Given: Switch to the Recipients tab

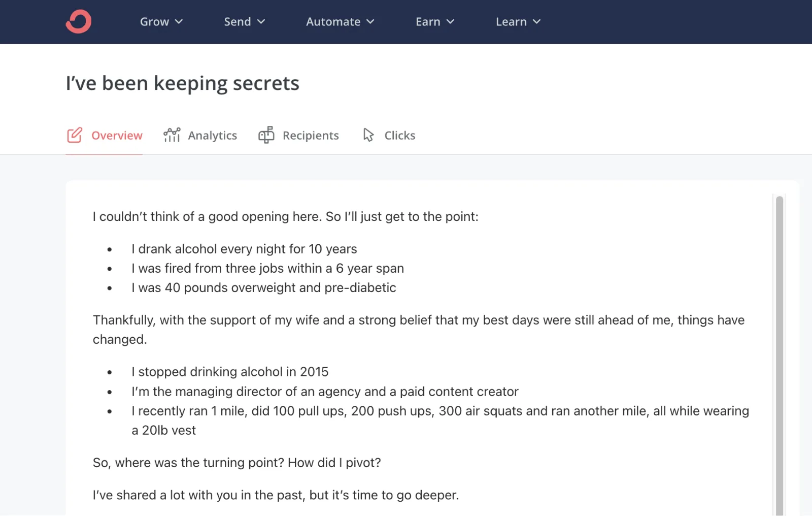Looking at the screenshot, I should click(x=311, y=136).
